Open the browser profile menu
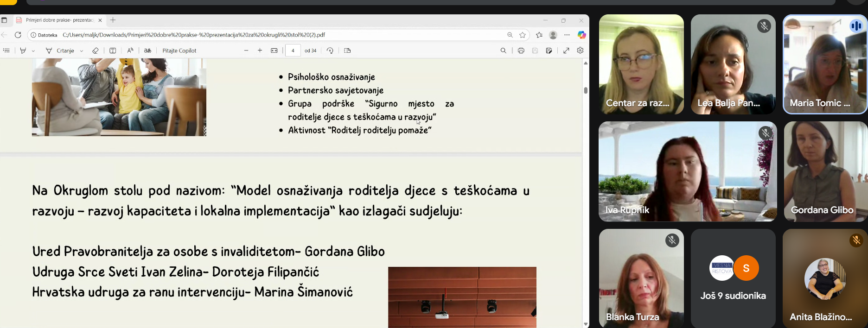The image size is (868, 328). pos(553,35)
